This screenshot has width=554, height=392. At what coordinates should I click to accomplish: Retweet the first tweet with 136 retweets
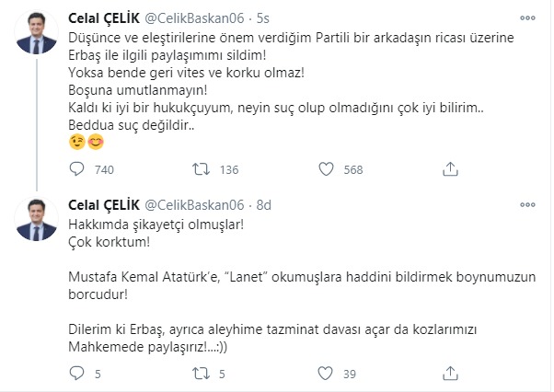[x=200, y=169]
